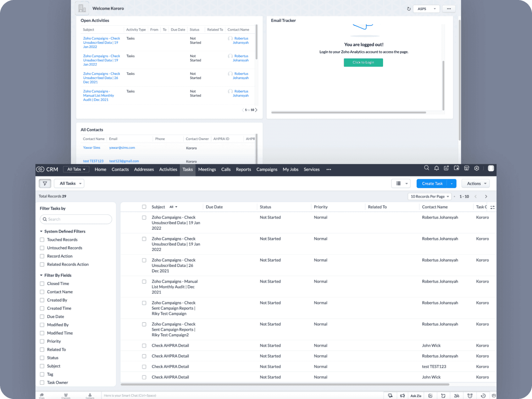Change the 10 Records Per Page dropdown
532x399 pixels.
(x=430, y=196)
